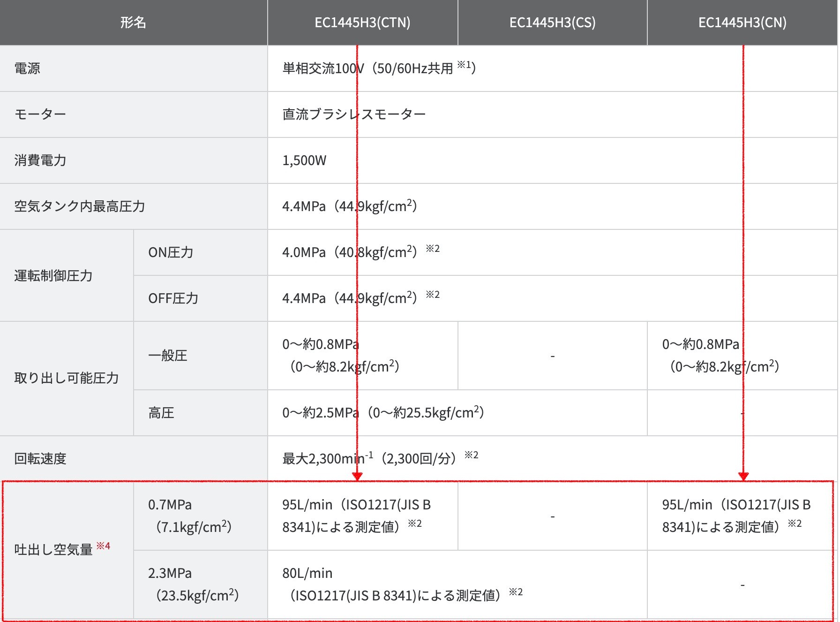Image resolution: width=840 pixels, height=622 pixels.
Task: Click the ※2 footnote beside ON圧力 value
Action: pos(433,249)
